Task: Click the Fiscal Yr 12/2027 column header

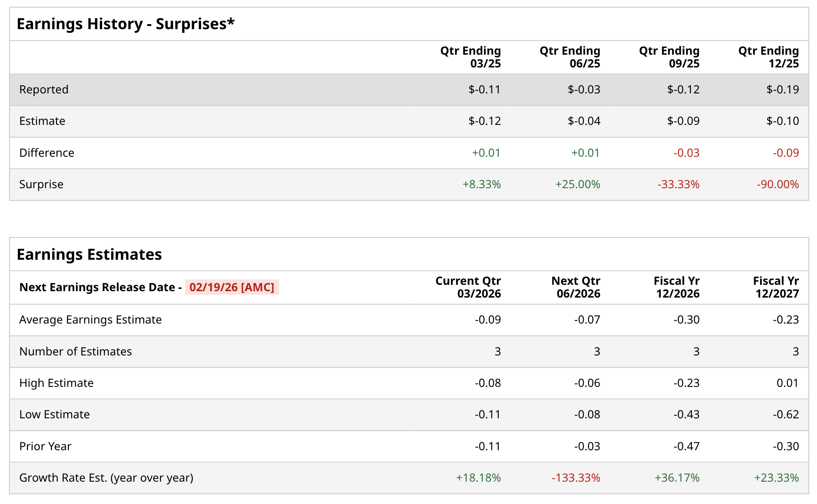Action: tap(776, 287)
